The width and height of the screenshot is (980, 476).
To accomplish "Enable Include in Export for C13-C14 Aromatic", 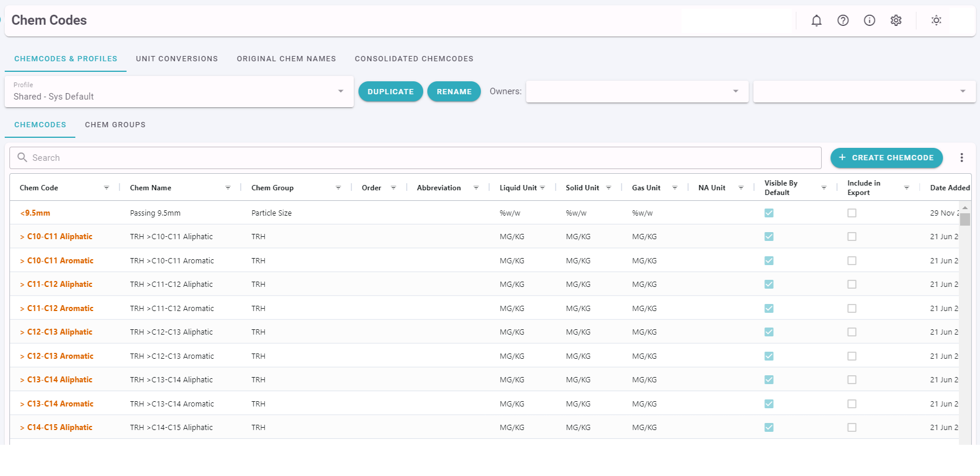I will 852,404.
